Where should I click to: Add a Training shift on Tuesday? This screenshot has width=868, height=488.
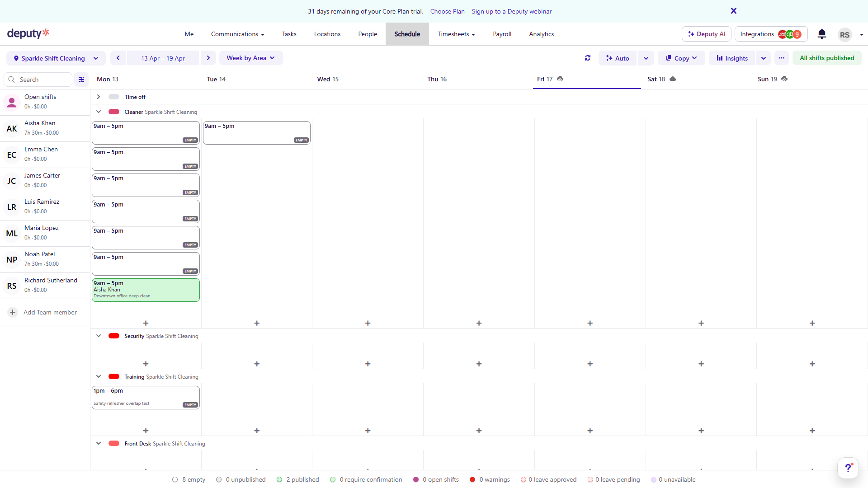coord(257,431)
